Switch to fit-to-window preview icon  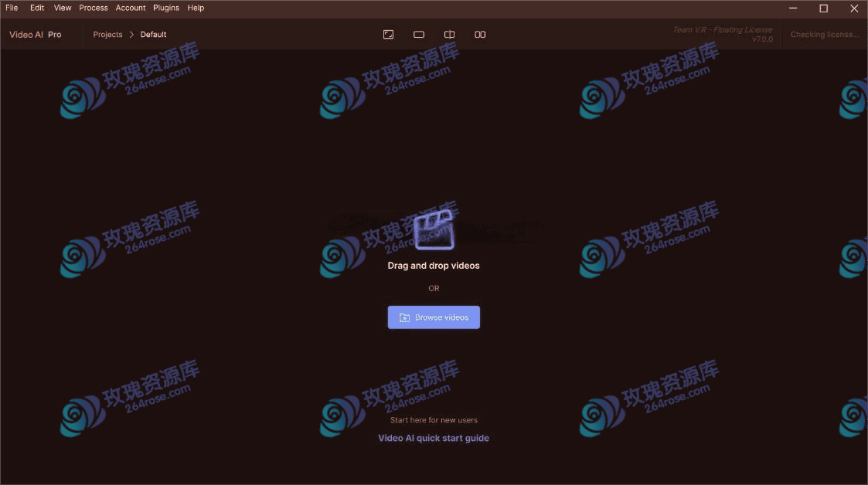coord(389,34)
